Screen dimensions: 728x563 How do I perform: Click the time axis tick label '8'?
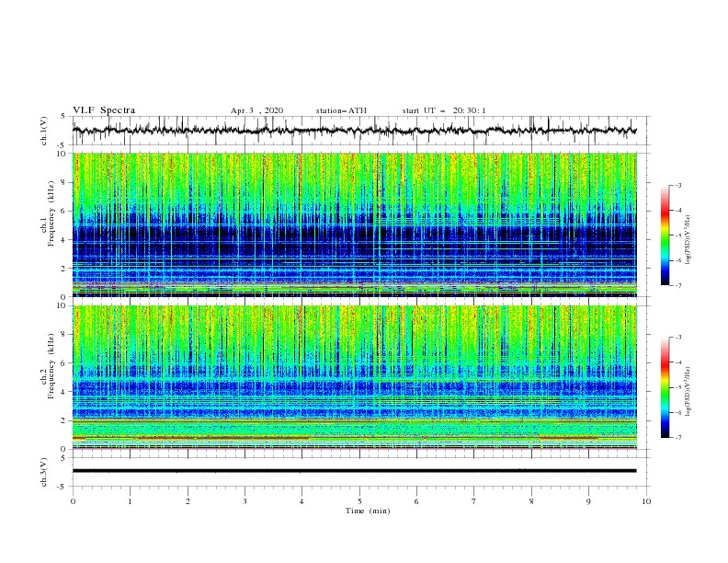(531, 501)
